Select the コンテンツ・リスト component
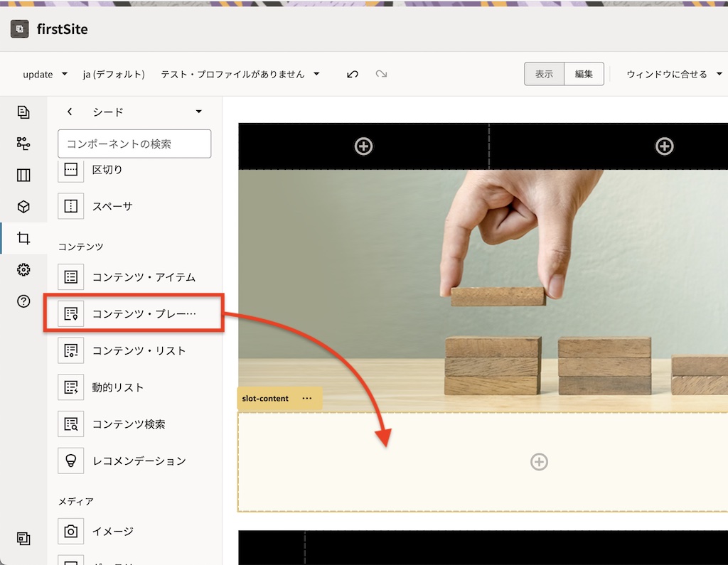 click(x=139, y=350)
